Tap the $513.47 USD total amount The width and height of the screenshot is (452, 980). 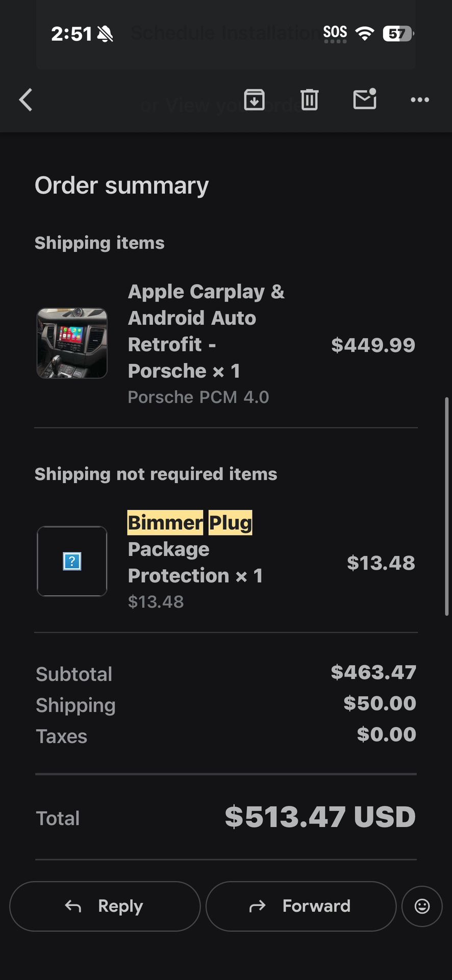[320, 817]
